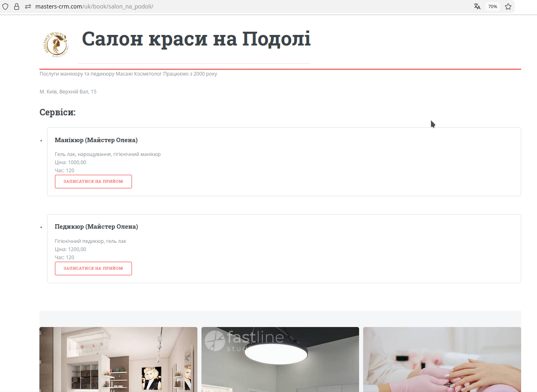This screenshot has height=392, width=537.
Task: Open the fastline studio ceiling lamp photo
Action: pos(280,359)
